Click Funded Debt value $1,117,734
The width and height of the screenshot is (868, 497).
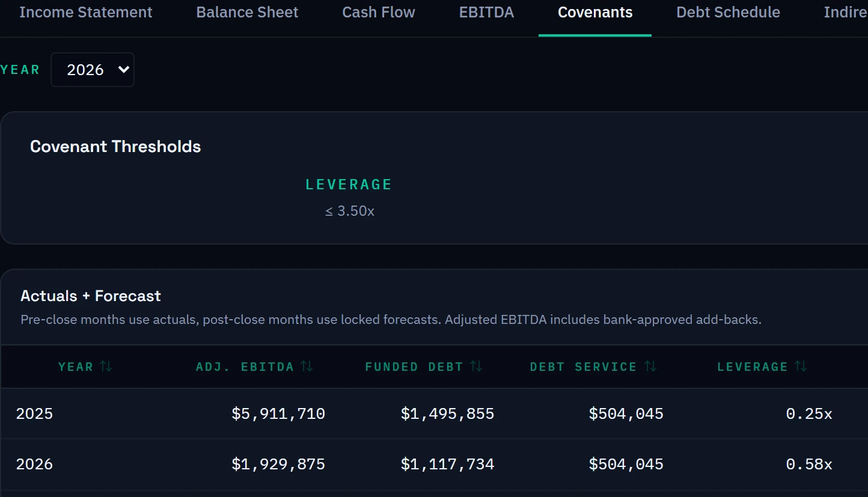pos(448,464)
